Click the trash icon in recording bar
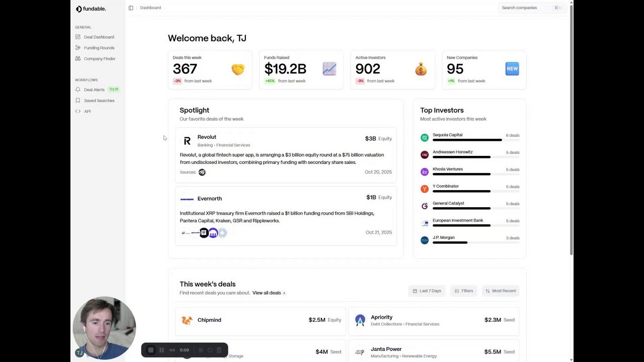The image size is (644, 362). point(219,350)
